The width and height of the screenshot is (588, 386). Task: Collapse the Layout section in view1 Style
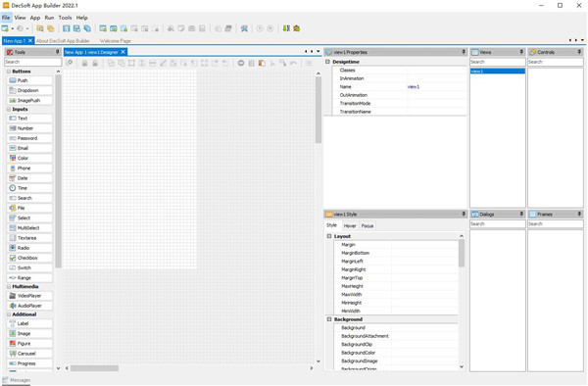(329, 236)
